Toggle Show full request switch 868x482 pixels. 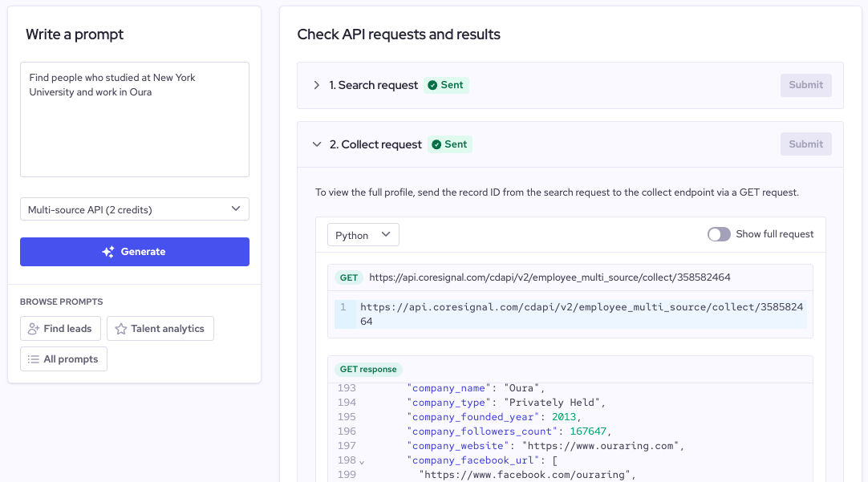pos(719,235)
